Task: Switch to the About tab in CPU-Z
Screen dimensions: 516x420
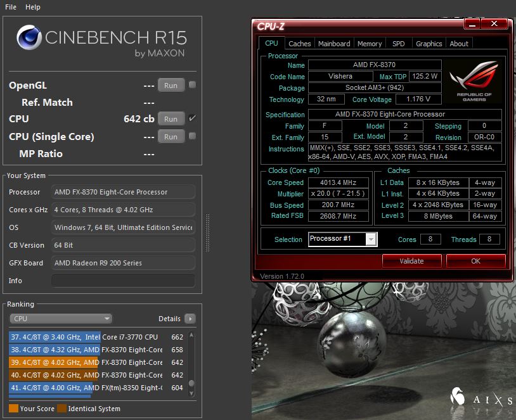Action: click(459, 44)
